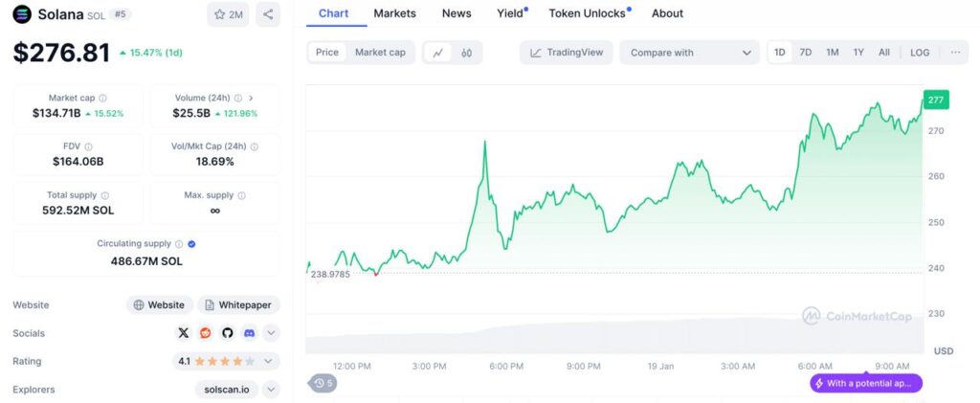The width and height of the screenshot is (980, 403).
Task: Expand the Explorers chevron dropdown
Action: (272, 390)
